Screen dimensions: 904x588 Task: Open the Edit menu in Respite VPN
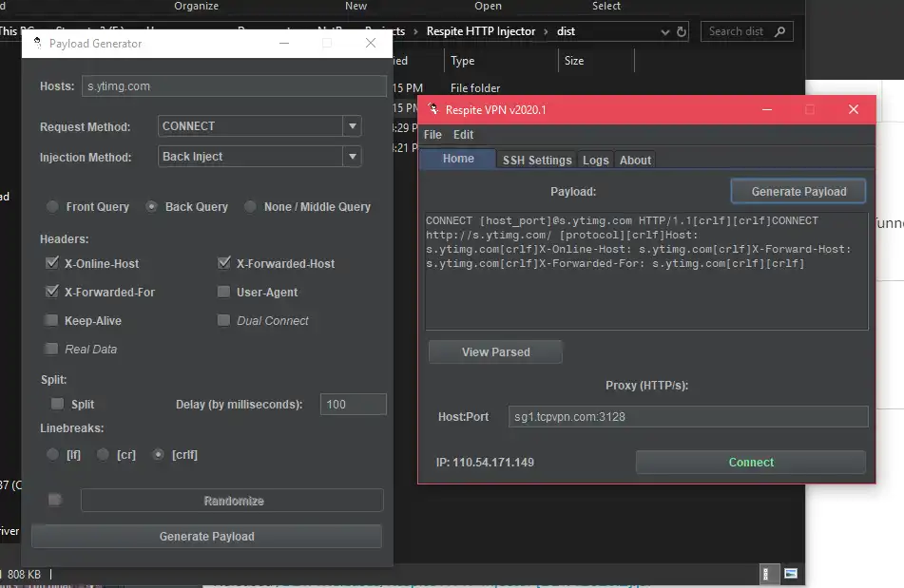(x=463, y=135)
